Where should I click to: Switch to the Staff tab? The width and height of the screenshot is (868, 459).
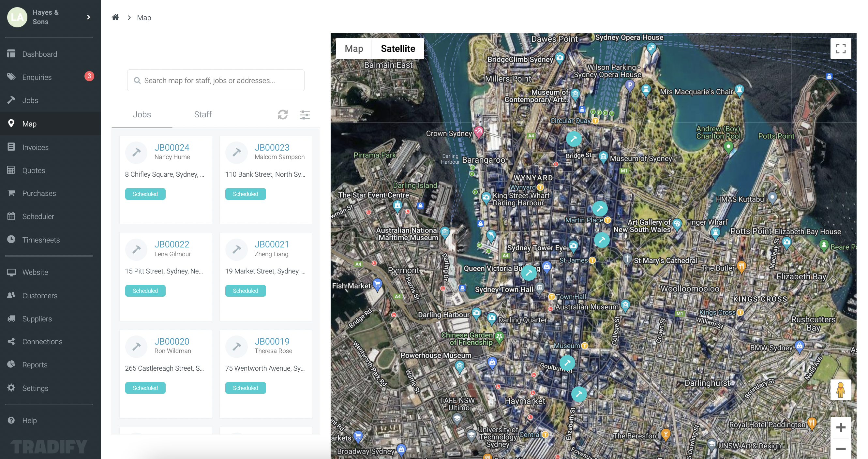click(x=203, y=114)
